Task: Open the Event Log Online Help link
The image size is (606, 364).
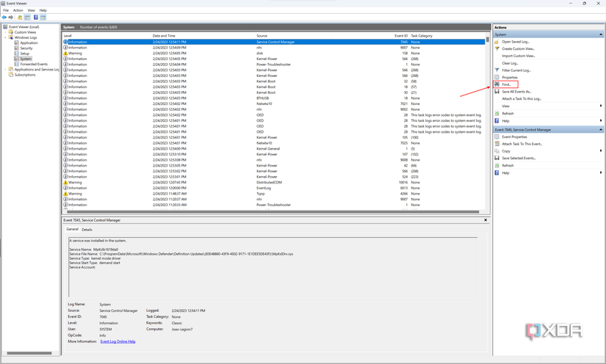Action: (x=118, y=341)
